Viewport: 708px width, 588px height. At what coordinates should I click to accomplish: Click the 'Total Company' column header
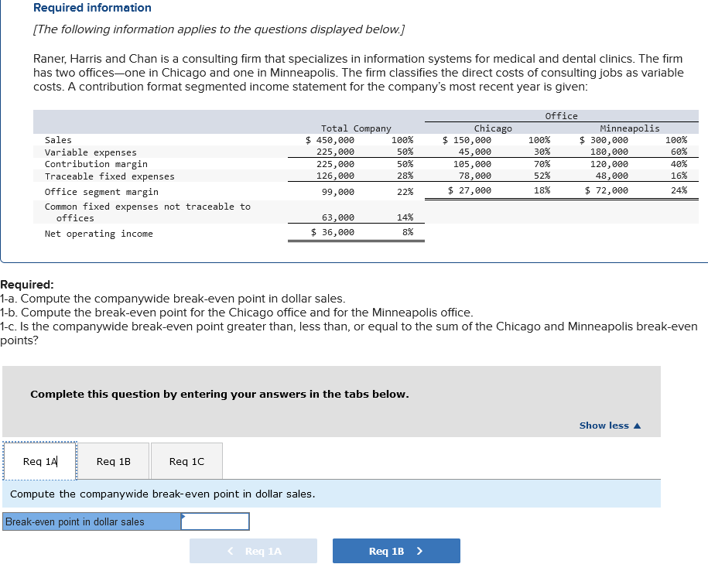click(356, 128)
